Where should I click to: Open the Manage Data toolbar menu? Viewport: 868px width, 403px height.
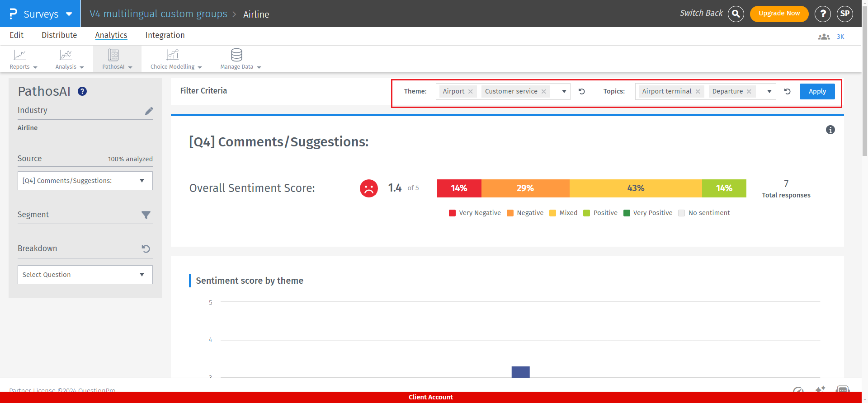[x=241, y=59]
